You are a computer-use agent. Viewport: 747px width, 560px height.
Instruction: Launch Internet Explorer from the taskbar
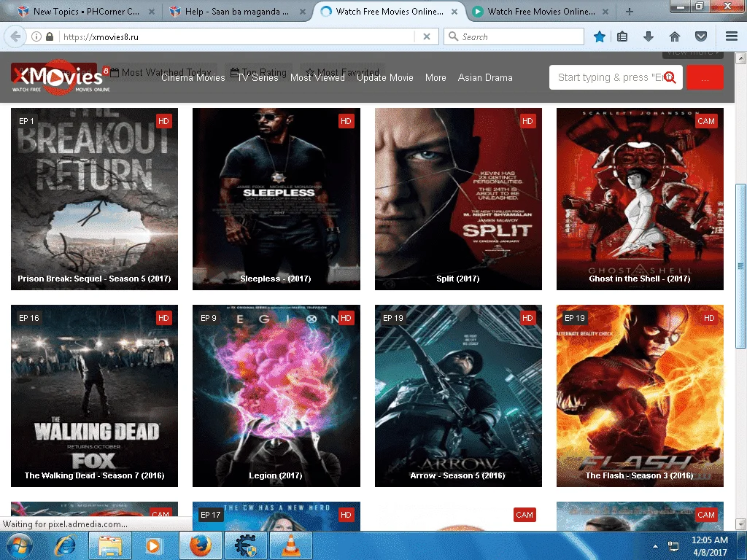[65, 545]
